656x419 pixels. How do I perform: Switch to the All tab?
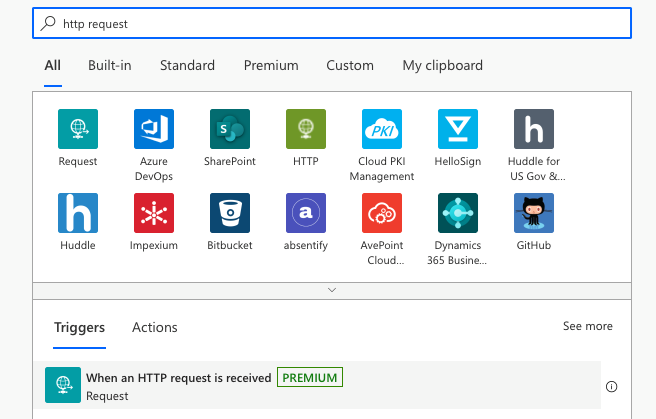(x=53, y=66)
